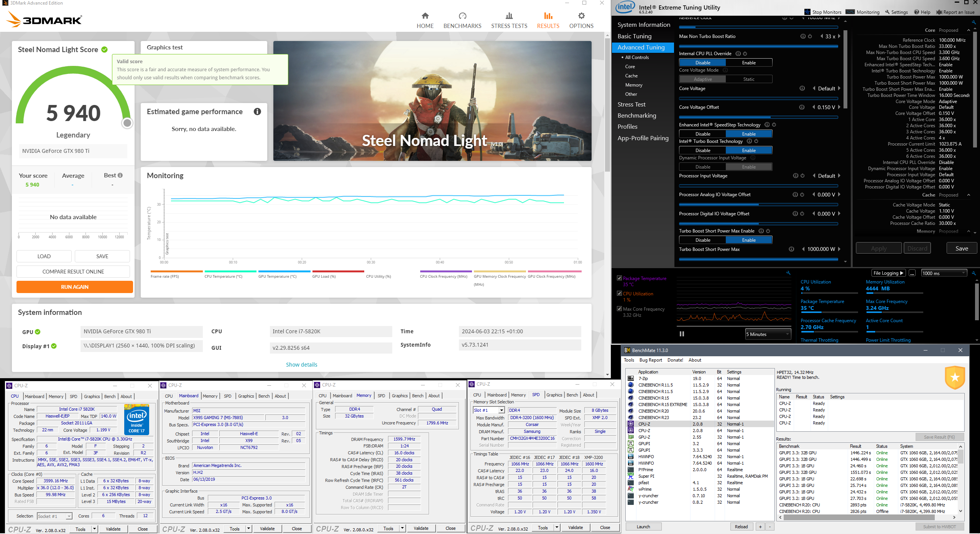Collapse the Memory Proposed section in XTU
980x534 pixels.
968,231
